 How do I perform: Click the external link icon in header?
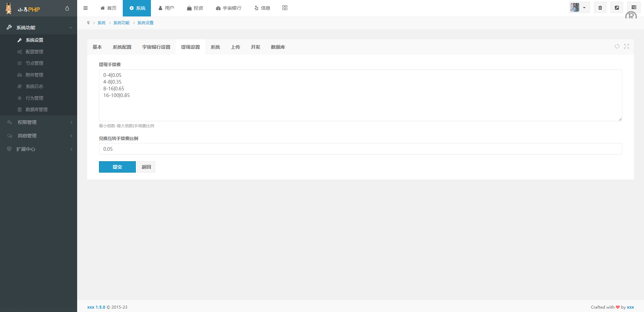point(616,8)
